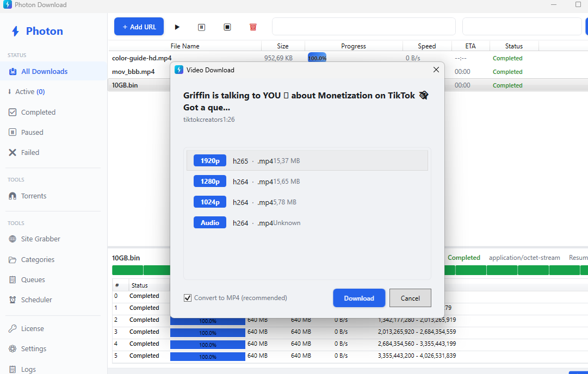This screenshot has height=374, width=588.
Task: Open the Torrents tool
Action: coord(53,196)
